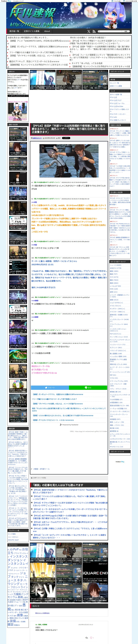Click the >>61 anchor in post 62
This screenshot has height=644, width=138.
pos(34,202)
